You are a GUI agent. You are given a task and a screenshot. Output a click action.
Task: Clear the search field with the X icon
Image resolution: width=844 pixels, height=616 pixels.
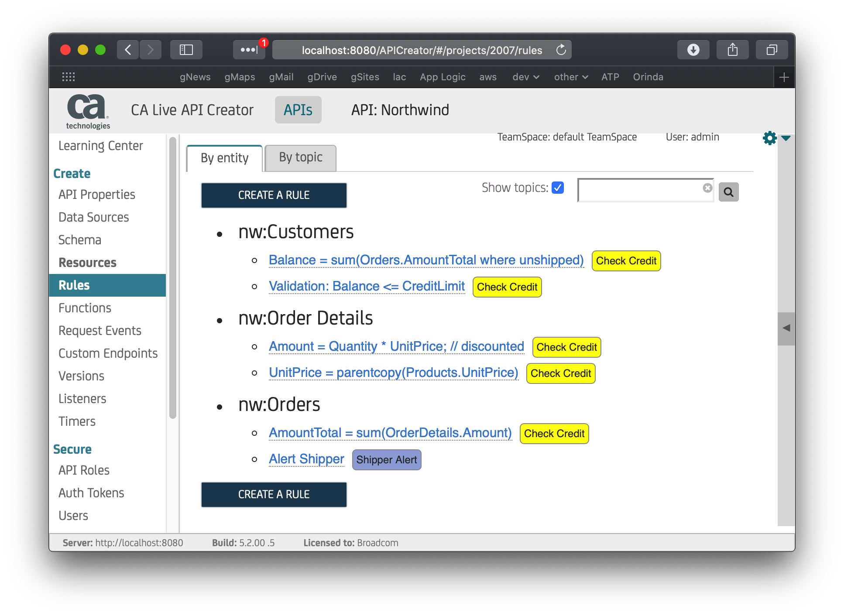(x=707, y=188)
